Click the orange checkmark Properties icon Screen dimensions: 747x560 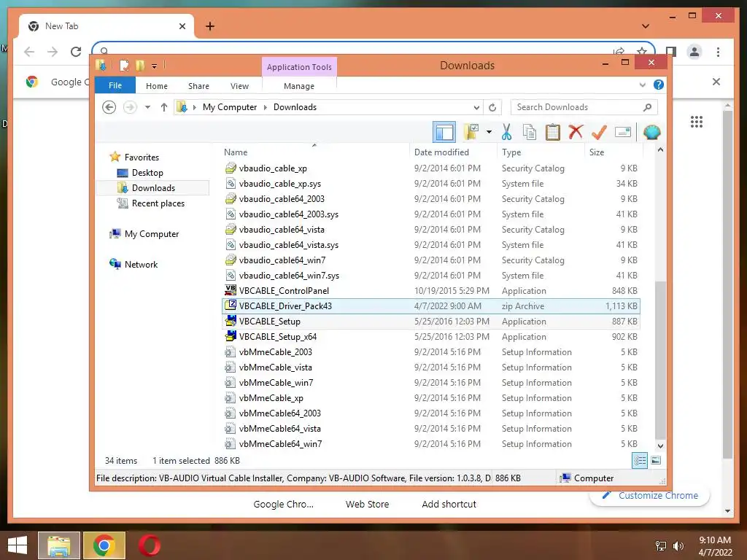point(599,132)
